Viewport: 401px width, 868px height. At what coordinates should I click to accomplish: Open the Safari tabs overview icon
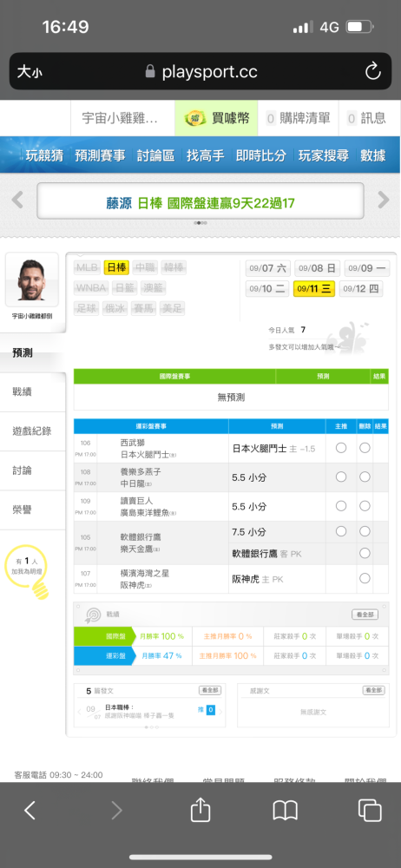(370, 811)
